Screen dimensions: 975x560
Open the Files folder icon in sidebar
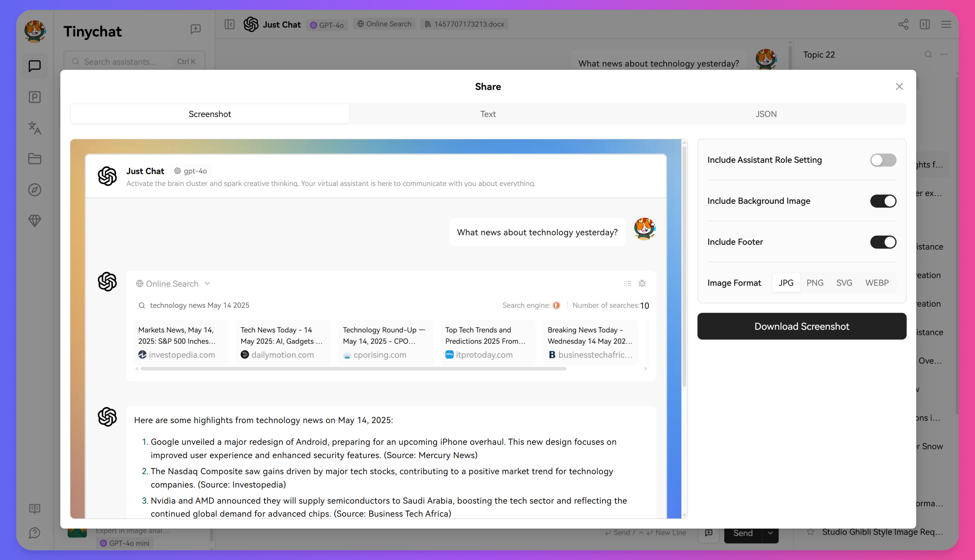34,159
